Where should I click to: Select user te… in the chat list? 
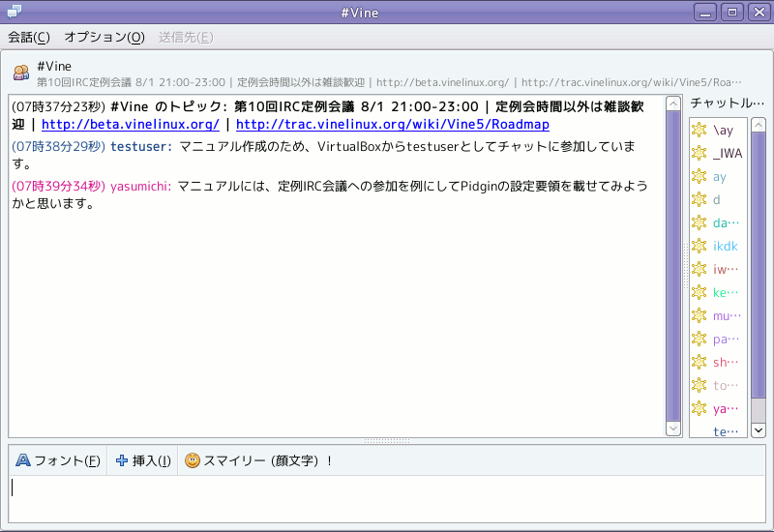pos(725,431)
